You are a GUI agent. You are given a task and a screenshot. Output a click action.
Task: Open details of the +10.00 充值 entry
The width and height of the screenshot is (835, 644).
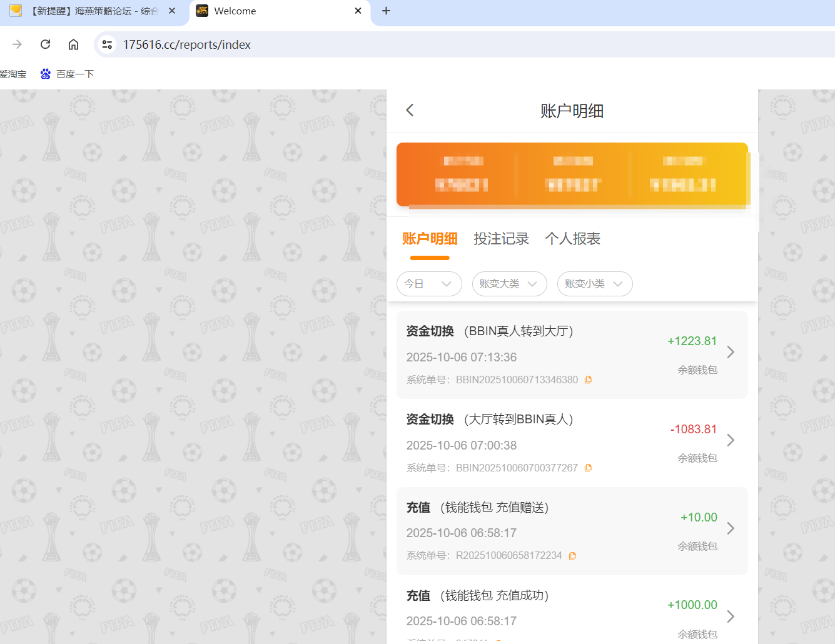tap(731, 528)
